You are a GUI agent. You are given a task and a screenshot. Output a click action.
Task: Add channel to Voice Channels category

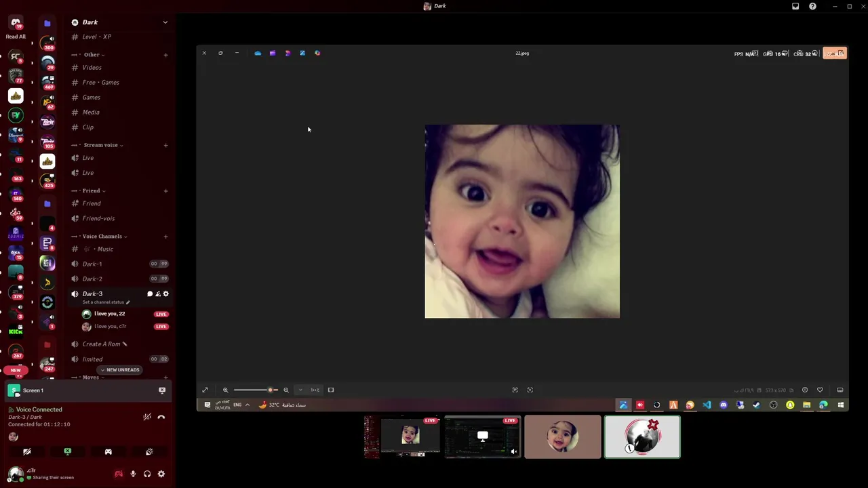(x=166, y=236)
